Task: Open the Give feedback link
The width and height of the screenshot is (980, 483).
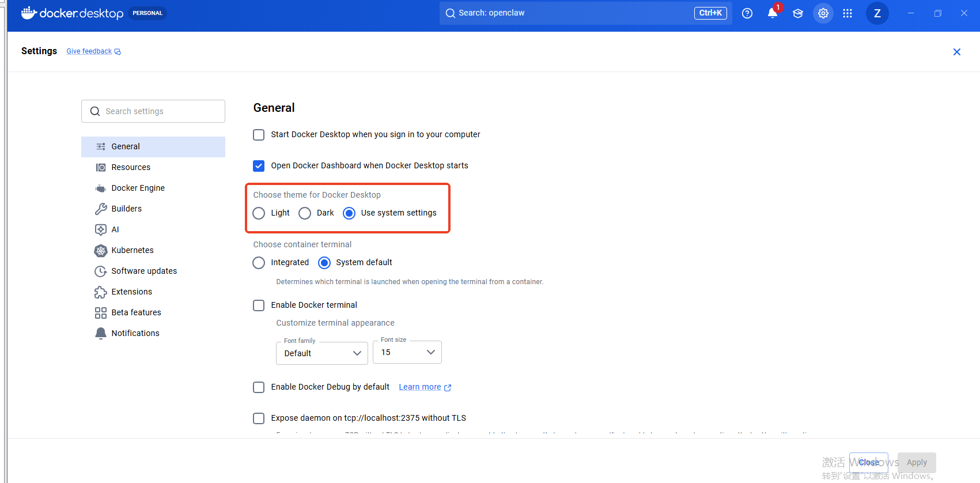Action: [89, 51]
